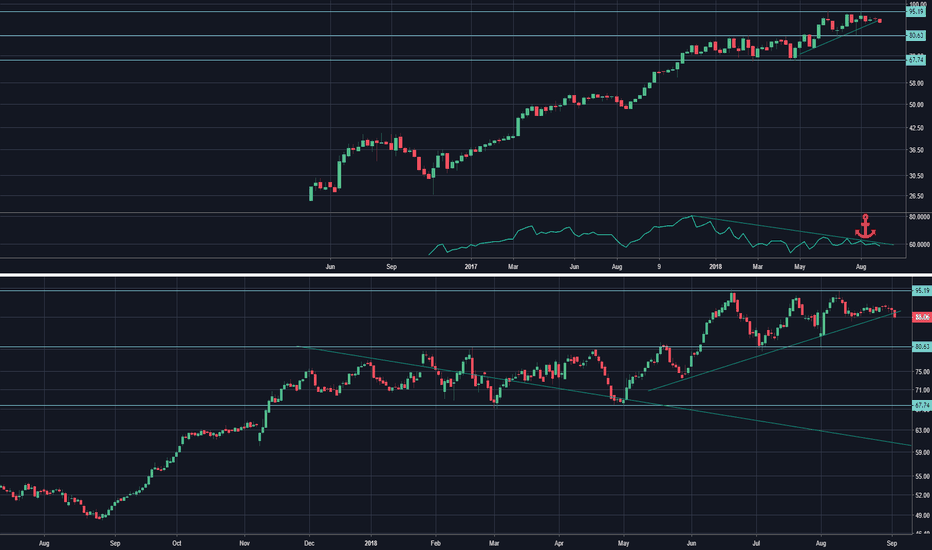Click the Feb label on lower time axis
Viewport: 932px width, 550px height.
(x=436, y=543)
